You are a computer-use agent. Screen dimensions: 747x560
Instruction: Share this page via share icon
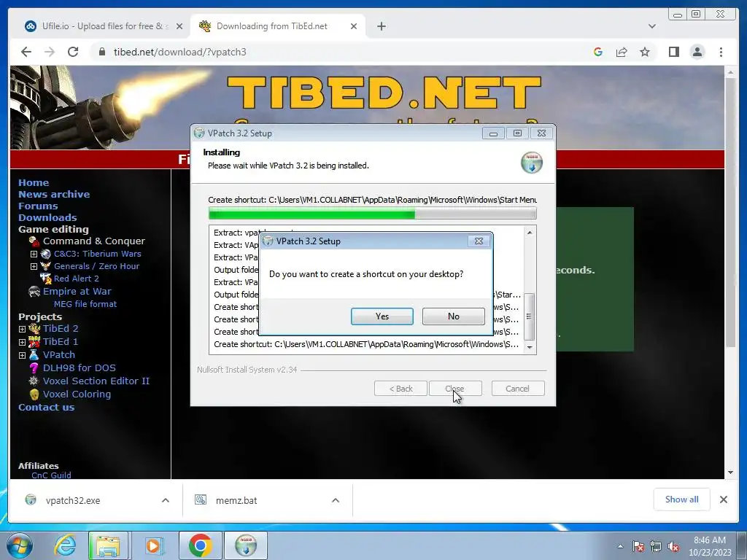(622, 52)
